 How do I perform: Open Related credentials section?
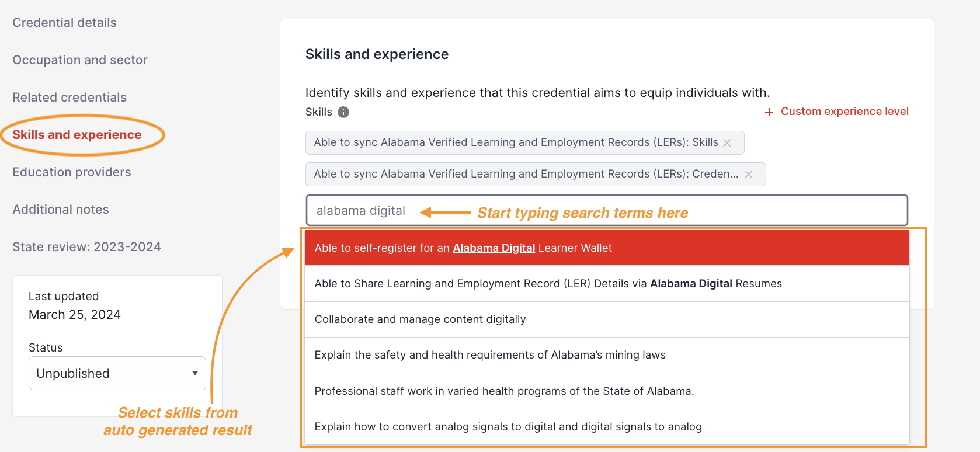(x=69, y=98)
